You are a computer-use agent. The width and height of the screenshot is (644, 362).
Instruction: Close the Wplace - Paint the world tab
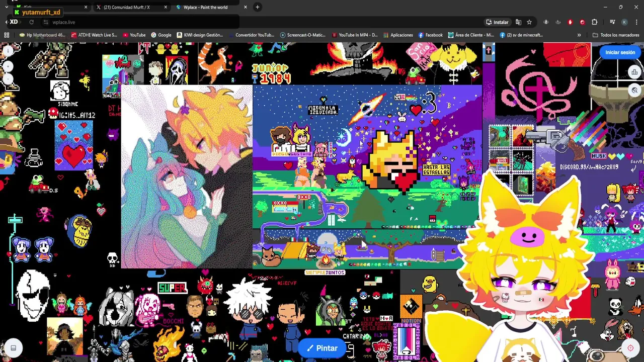tap(245, 7)
